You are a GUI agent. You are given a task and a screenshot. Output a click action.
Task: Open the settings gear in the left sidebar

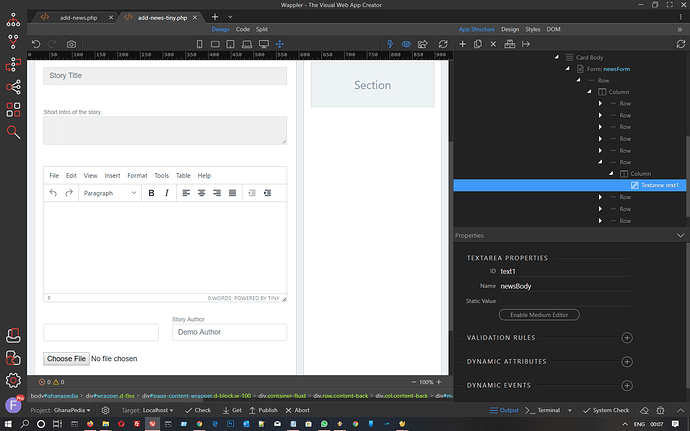coord(14,380)
